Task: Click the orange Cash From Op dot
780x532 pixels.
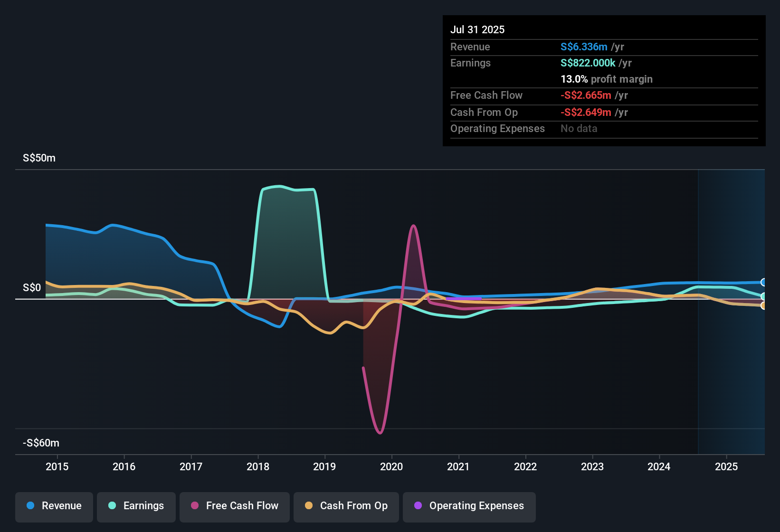Action: tap(309, 506)
